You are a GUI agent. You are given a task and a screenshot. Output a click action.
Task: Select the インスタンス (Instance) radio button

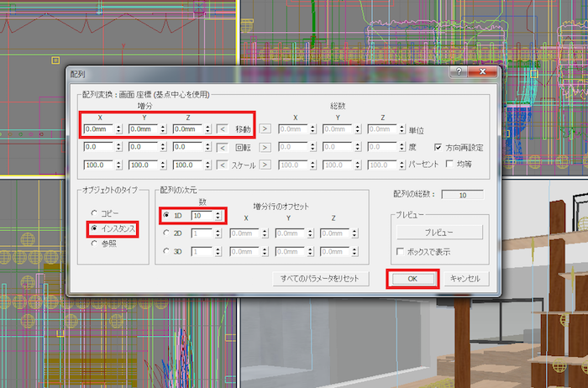(94, 228)
